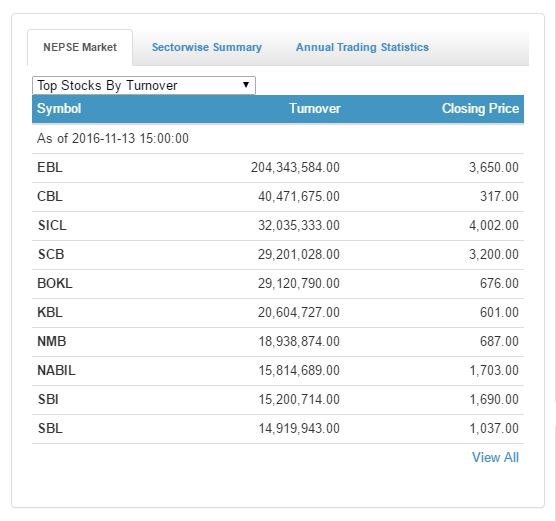556x521 pixels.
Task: Click the SCB stock symbol
Action: 51,254
